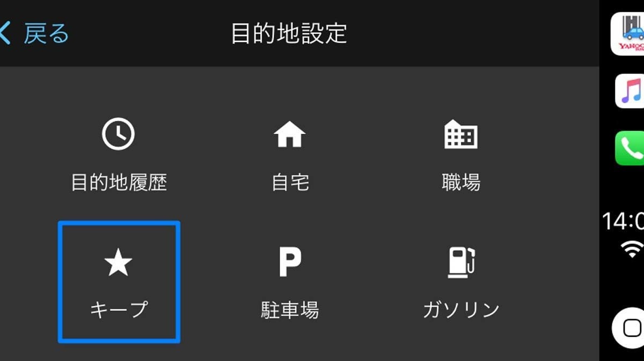This screenshot has height=361, width=644.
Task: Launch the Music app icon
Action: click(x=629, y=90)
